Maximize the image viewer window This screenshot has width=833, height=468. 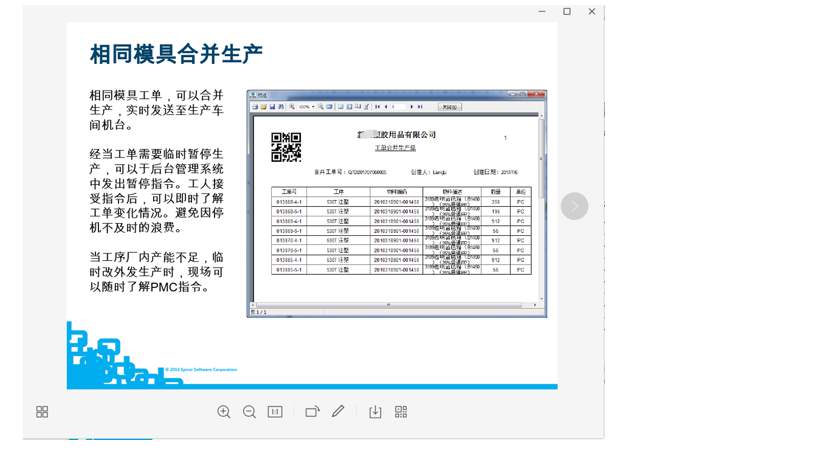click(x=567, y=12)
